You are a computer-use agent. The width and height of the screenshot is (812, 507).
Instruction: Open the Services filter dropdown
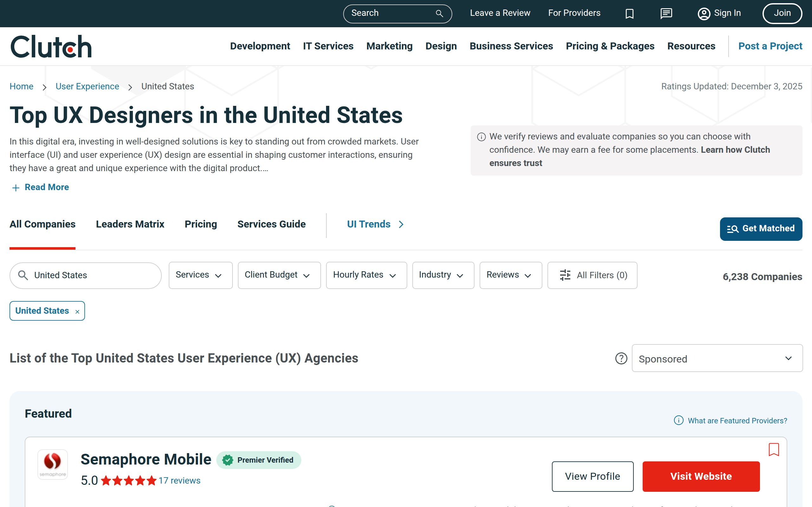(200, 275)
